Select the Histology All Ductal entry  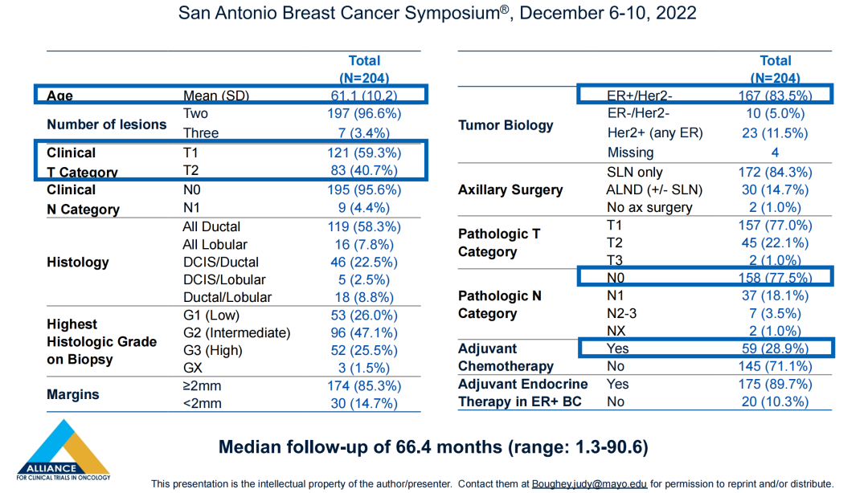tap(211, 226)
